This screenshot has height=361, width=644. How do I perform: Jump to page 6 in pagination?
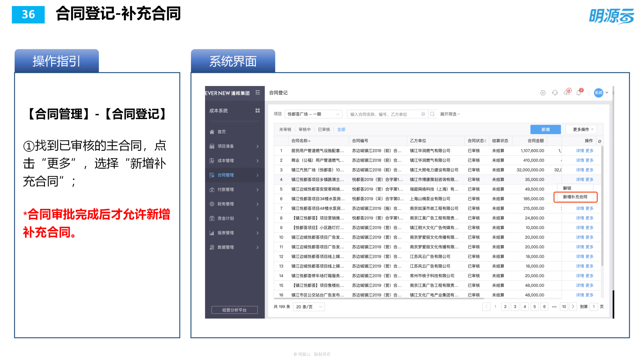pos(544,307)
